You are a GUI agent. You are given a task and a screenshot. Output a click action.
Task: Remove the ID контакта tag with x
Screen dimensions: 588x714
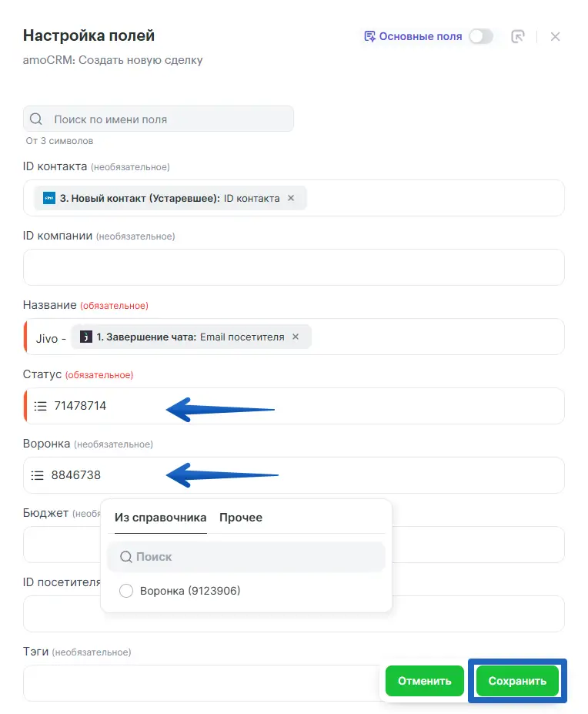click(x=291, y=198)
